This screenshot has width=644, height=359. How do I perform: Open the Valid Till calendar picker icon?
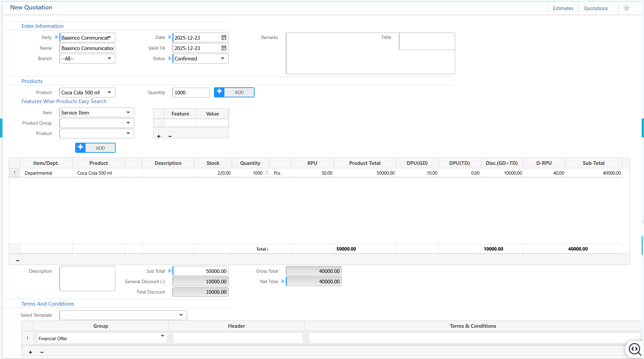[x=224, y=48]
